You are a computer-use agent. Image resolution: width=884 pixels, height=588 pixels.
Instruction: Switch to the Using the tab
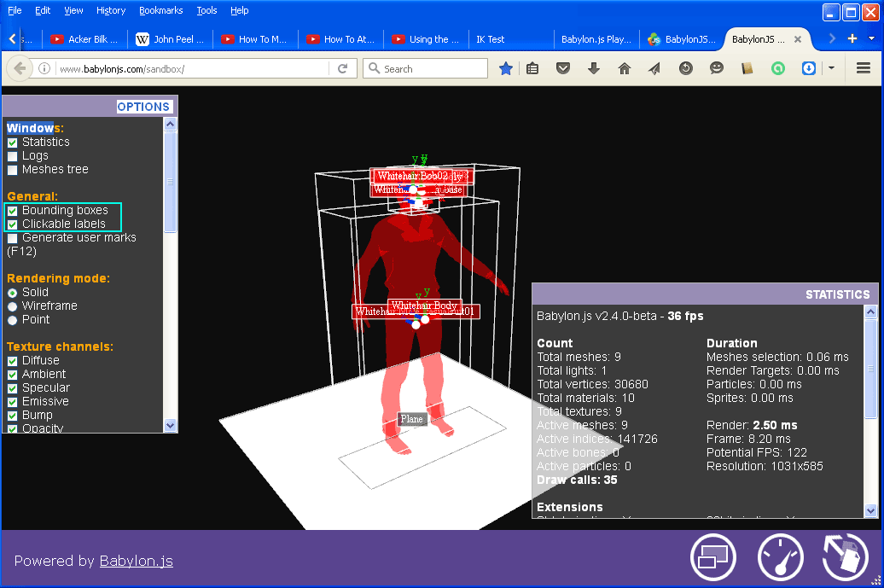click(426, 39)
